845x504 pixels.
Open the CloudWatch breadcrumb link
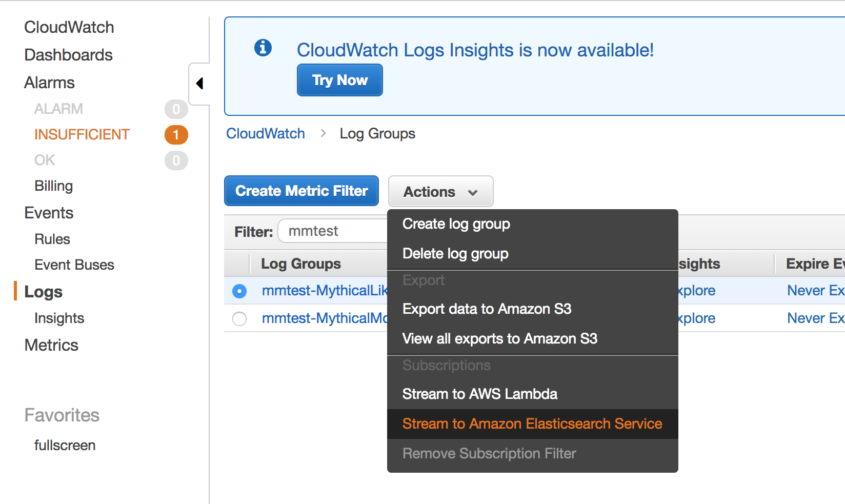[x=266, y=133]
